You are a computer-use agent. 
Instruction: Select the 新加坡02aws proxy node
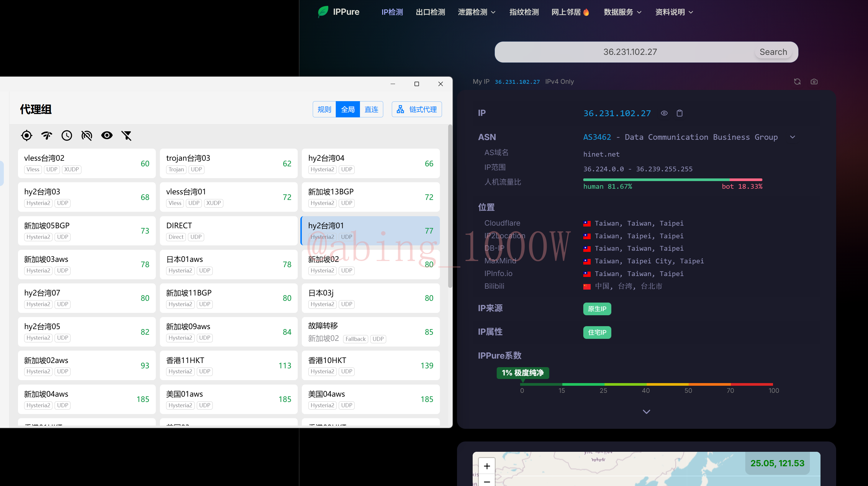click(87, 365)
